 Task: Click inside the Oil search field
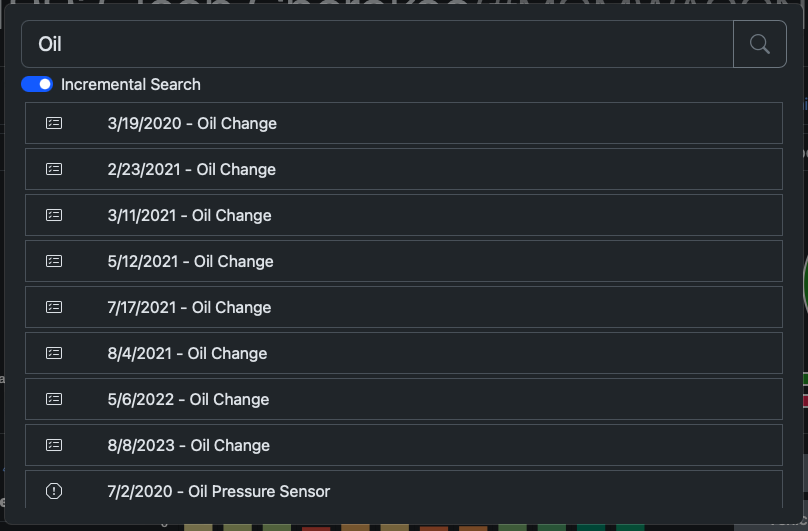point(380,44)
